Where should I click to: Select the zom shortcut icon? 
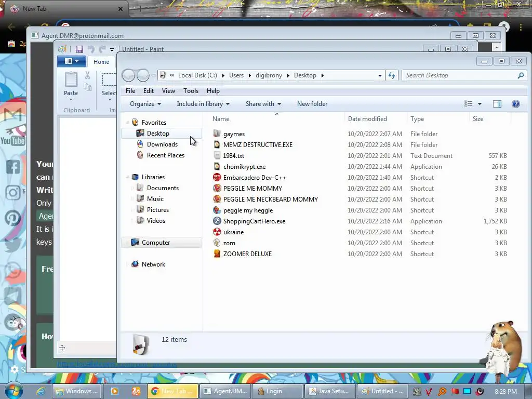click(x=217, y=243)
